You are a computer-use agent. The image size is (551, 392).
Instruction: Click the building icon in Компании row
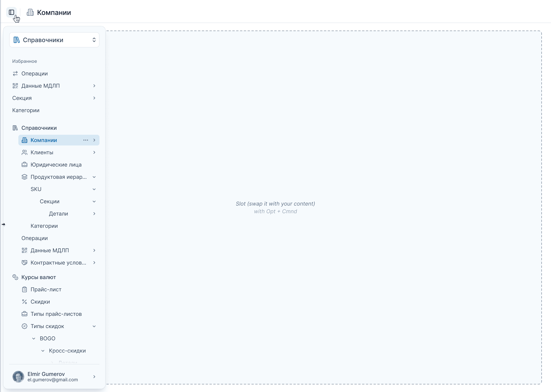tap(24, 140)
